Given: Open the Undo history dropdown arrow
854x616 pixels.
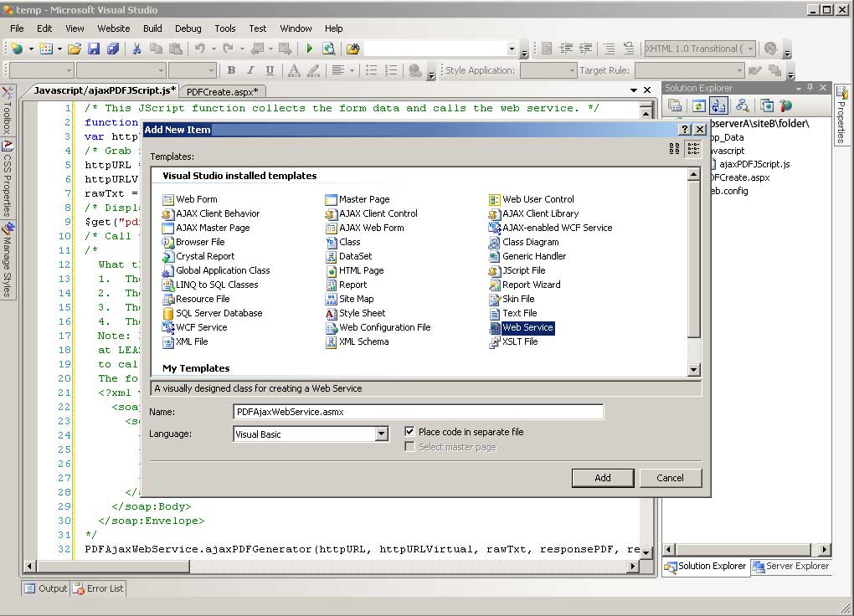Looking at the screenshot, I should tap(213, 49).
